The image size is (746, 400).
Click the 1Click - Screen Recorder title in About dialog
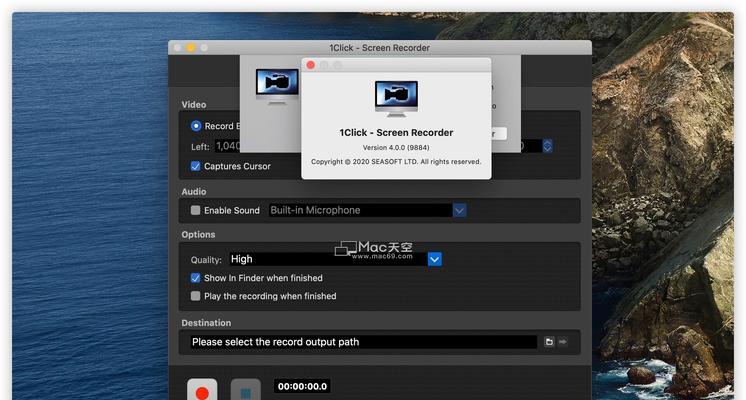click(x=396, y=133)
